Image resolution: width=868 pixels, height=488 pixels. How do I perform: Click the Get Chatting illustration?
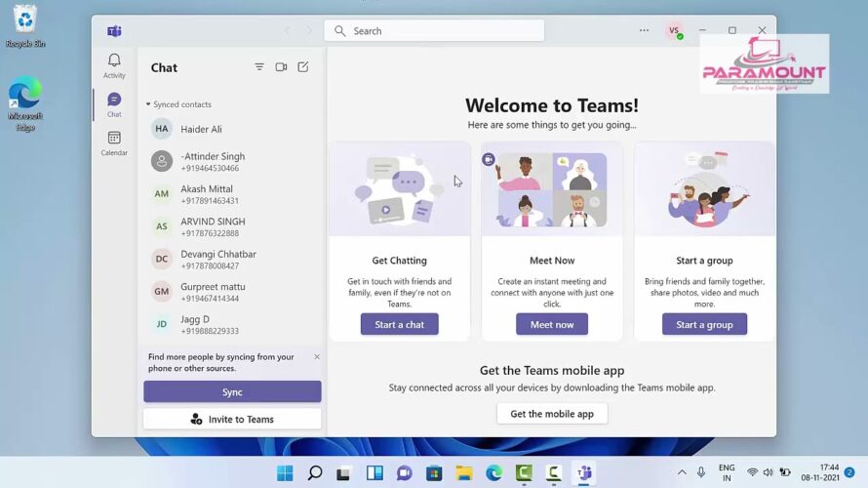pyautogui.click(x=400, y=190)
